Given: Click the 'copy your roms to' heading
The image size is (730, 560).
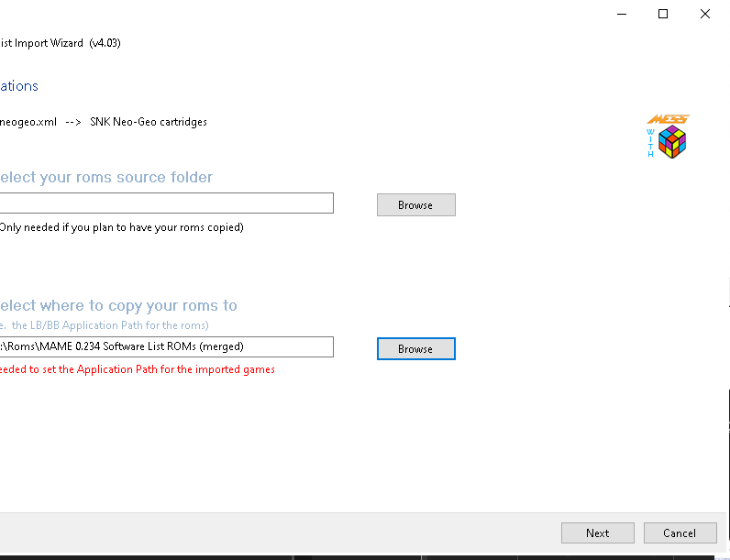Looking at the screenshot, I should 118,305.
